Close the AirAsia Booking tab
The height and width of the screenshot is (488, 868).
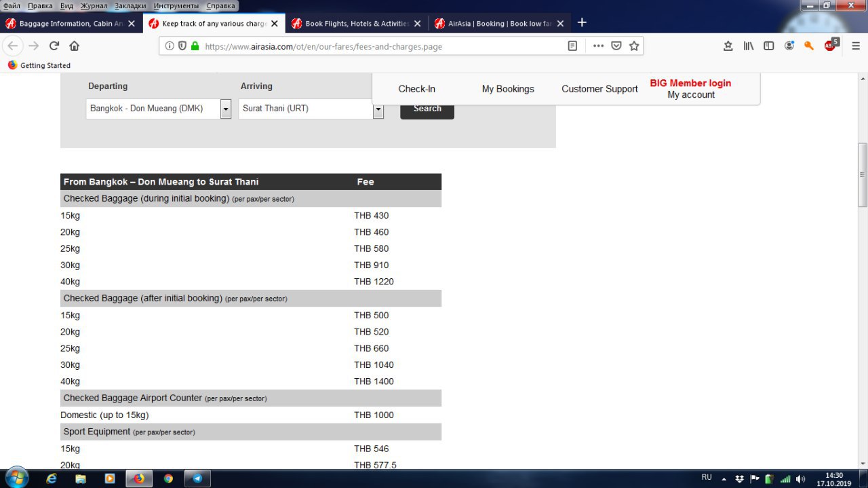[x=560, y=23]
